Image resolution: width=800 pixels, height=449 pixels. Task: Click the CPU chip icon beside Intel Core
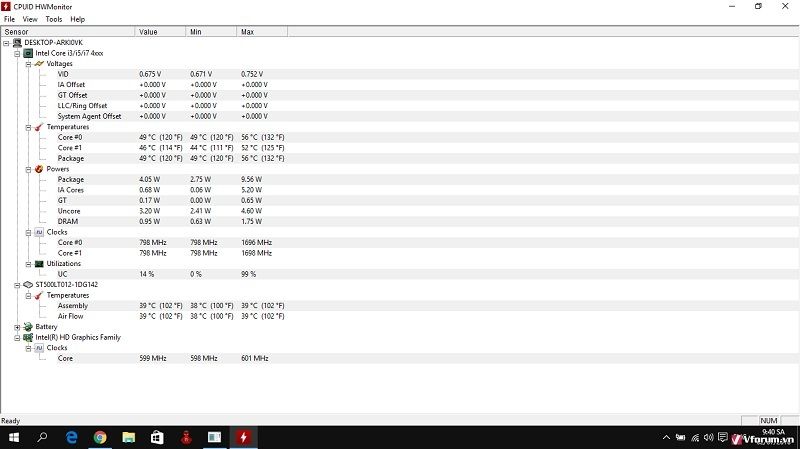(x=28, y=53)
